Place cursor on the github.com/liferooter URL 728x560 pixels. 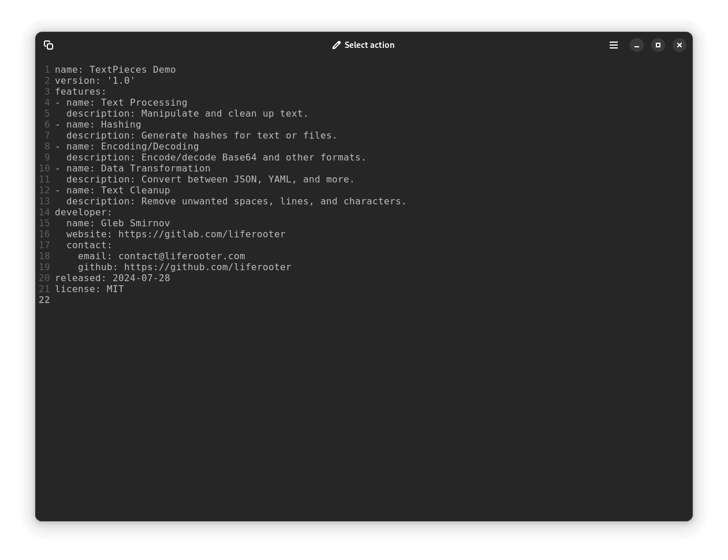[207, 267]
